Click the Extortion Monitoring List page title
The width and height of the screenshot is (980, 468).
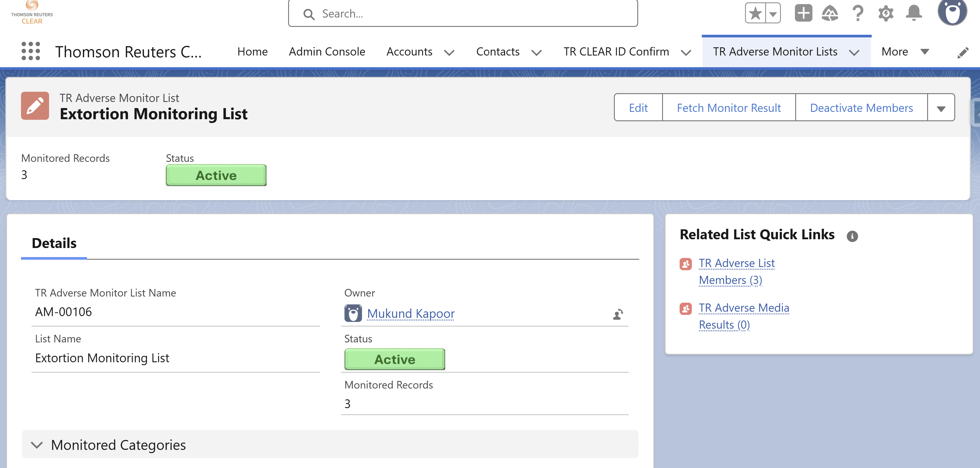point(154,114)
